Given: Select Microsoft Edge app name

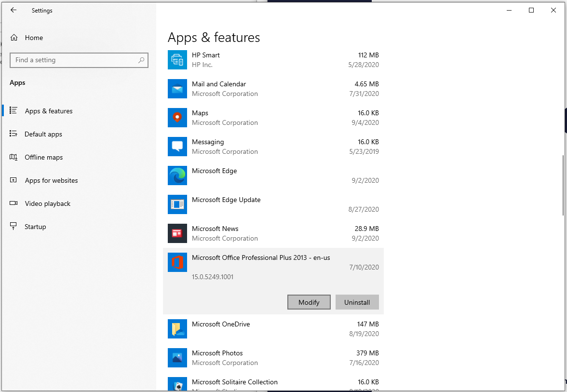Looking at the screenshot, I should pyautogui.click(x=215, y=171).
